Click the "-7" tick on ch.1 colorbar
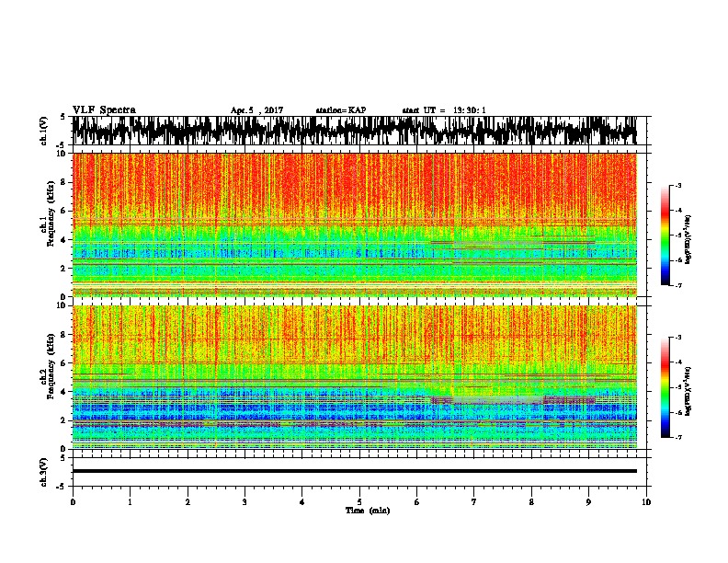This screenshot has height=563, width=728. pos(678,285)
